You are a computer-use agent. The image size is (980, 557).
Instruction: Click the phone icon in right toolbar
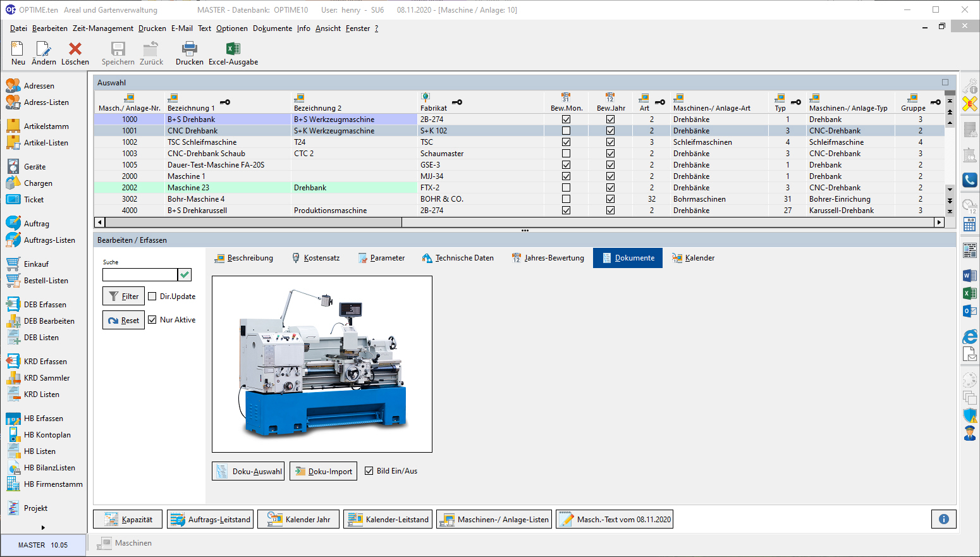coord(969,180)
